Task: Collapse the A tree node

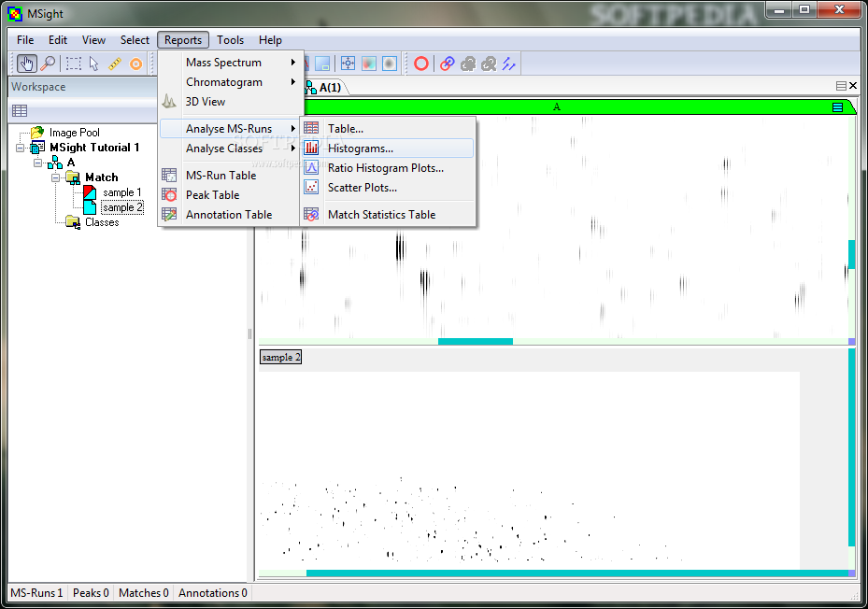Action: pyautogui.click(x=37, y=163)
